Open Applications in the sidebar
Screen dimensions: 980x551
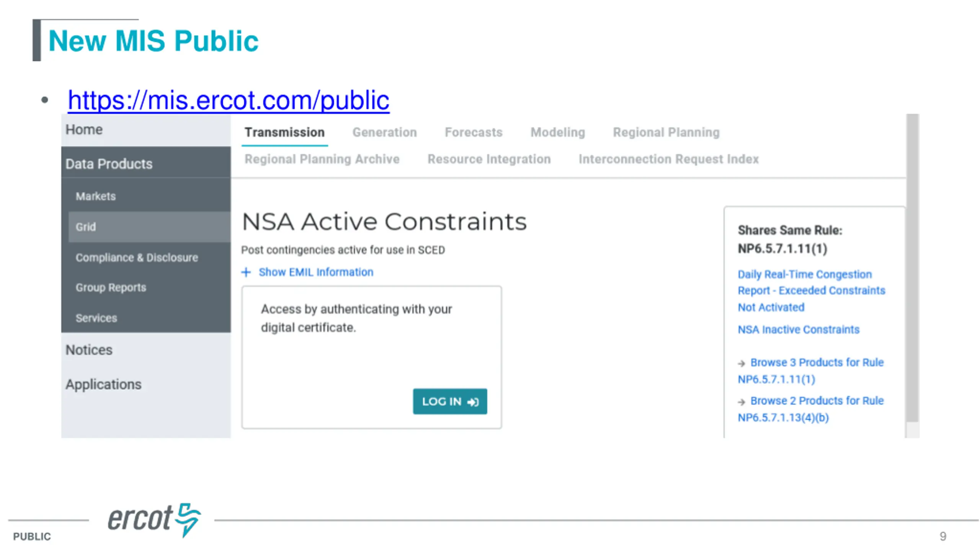tap(103, 384)
